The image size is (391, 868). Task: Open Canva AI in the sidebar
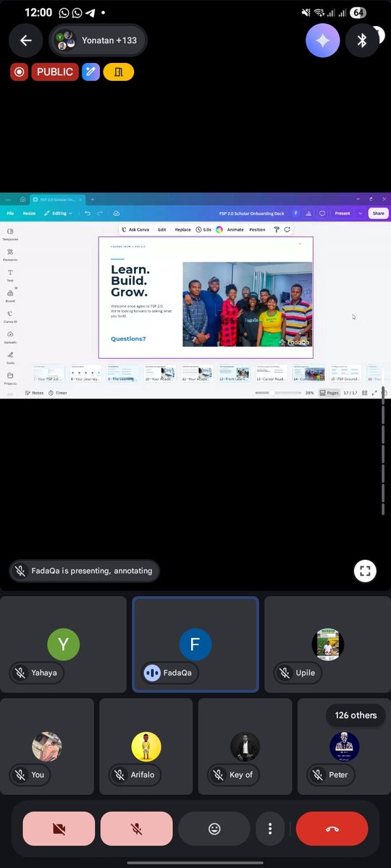10,316
